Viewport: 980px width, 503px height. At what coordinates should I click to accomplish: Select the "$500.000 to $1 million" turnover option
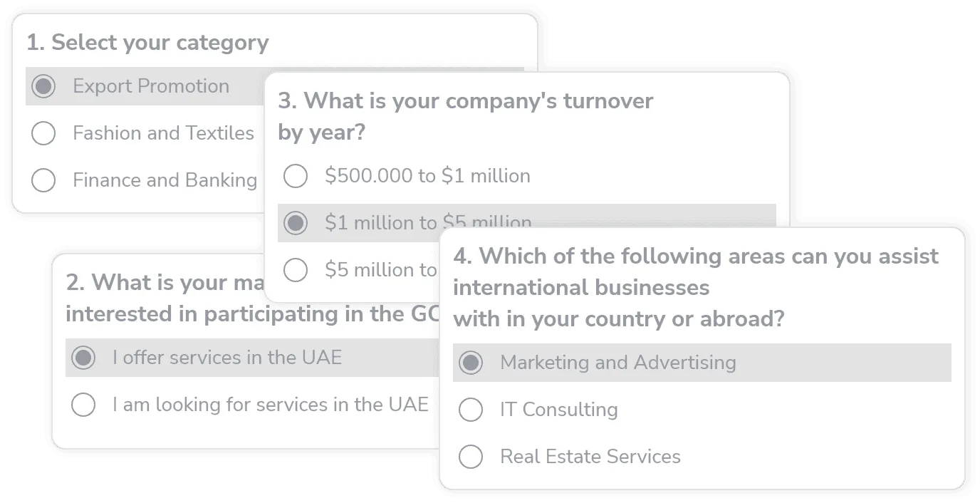[296, 176]
